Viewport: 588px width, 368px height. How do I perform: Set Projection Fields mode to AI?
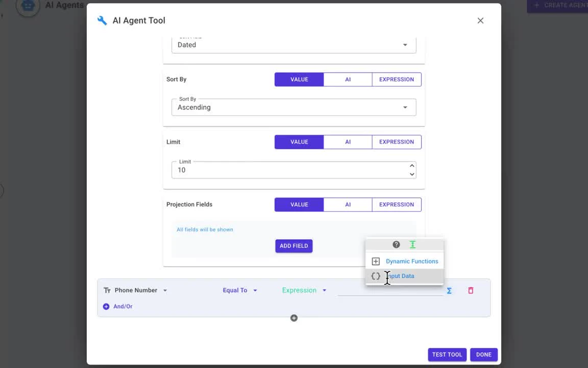(x=348, y=204)
